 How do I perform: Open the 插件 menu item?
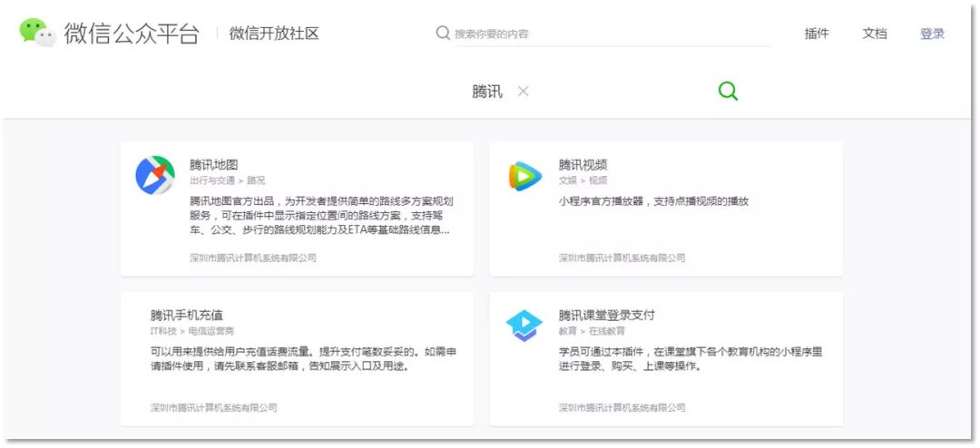[817, 34]
